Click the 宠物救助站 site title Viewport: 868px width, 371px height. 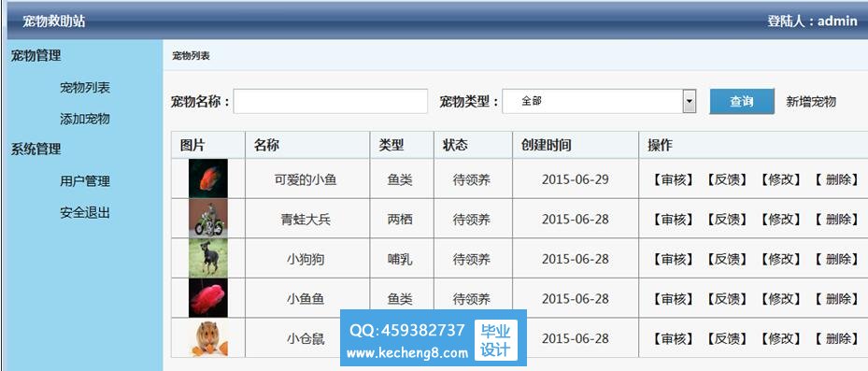pos(53,21)
